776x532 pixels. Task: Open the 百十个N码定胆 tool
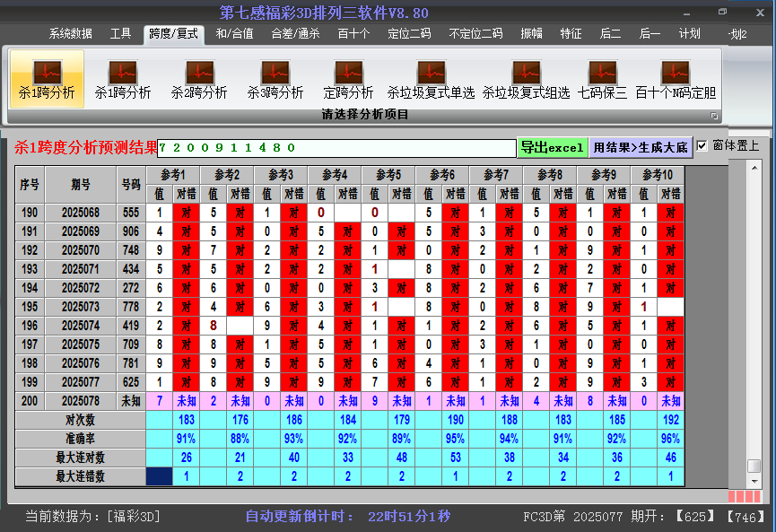[675, 73]
